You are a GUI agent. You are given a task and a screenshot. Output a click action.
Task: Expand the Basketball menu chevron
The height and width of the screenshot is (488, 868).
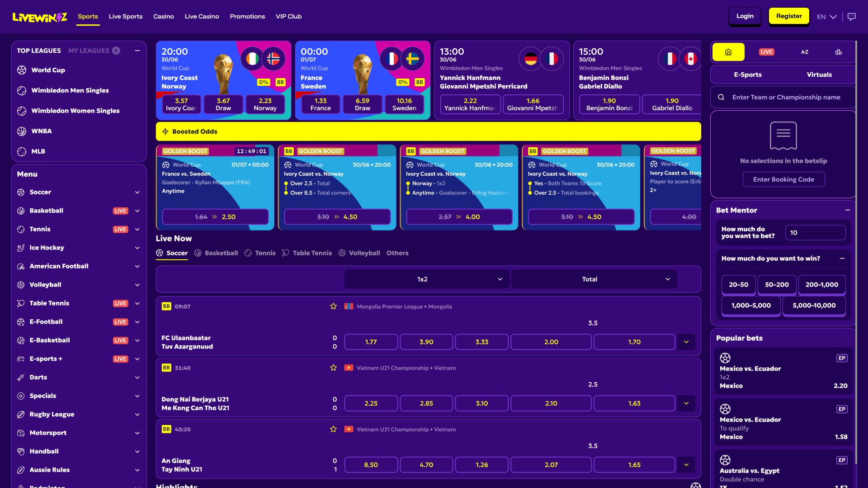(x=137, y=211)
